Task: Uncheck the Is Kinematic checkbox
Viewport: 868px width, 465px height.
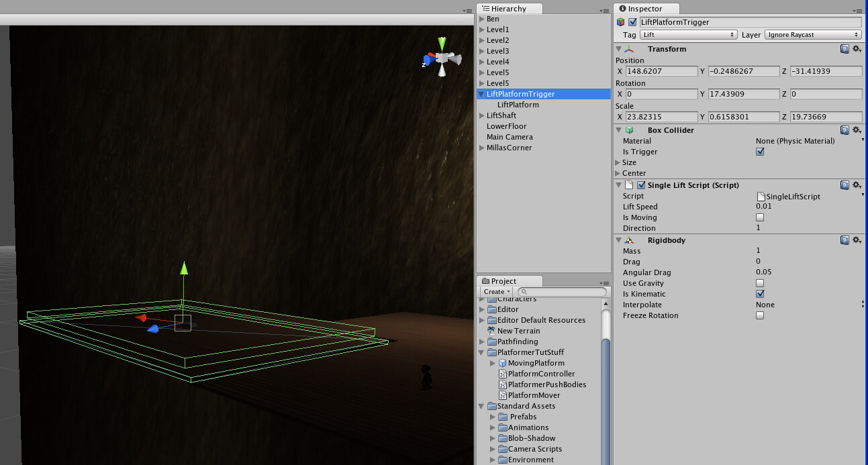Action: (760, 294)
